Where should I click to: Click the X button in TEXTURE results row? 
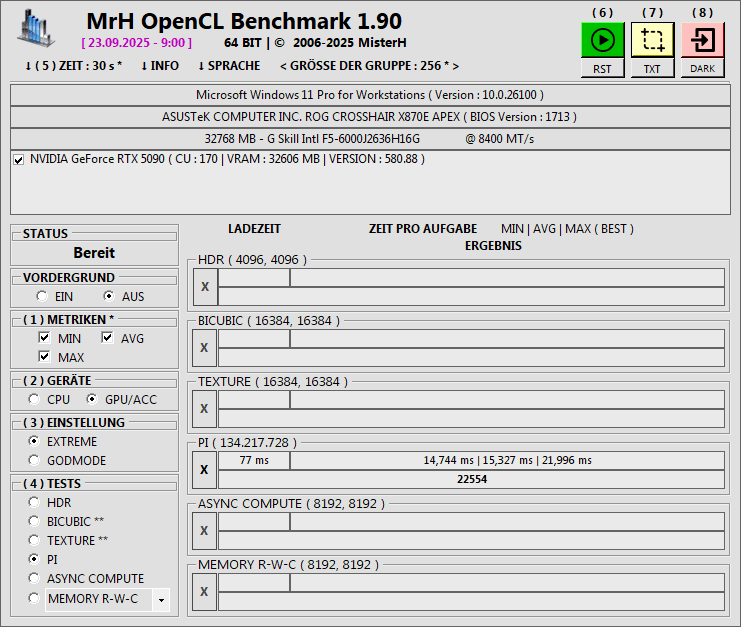coord(204,409)
